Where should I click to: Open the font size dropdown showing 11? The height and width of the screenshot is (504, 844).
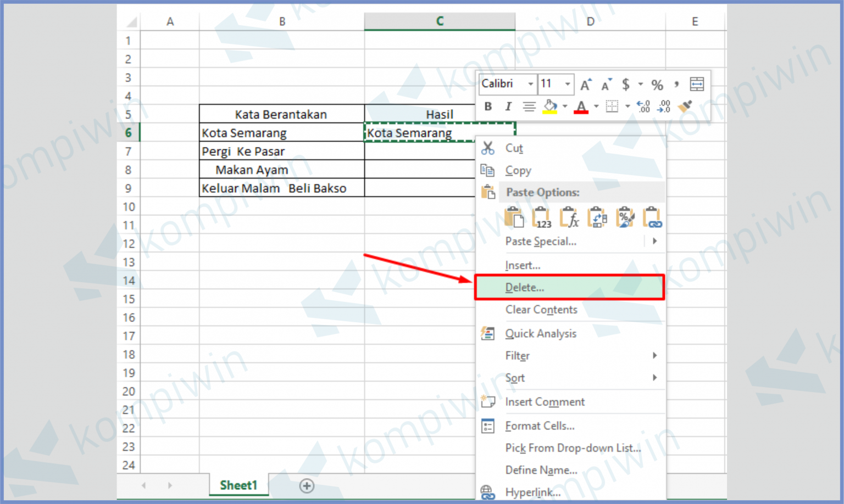567,83
